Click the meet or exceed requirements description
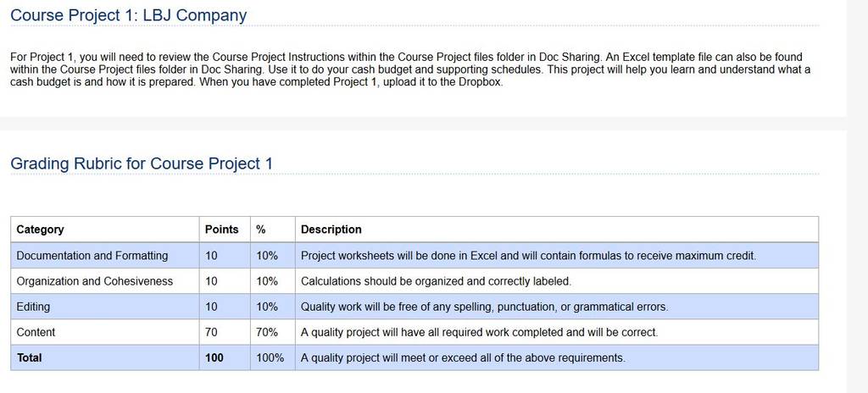This screenshot has width=868, height=393. point(463,357)
